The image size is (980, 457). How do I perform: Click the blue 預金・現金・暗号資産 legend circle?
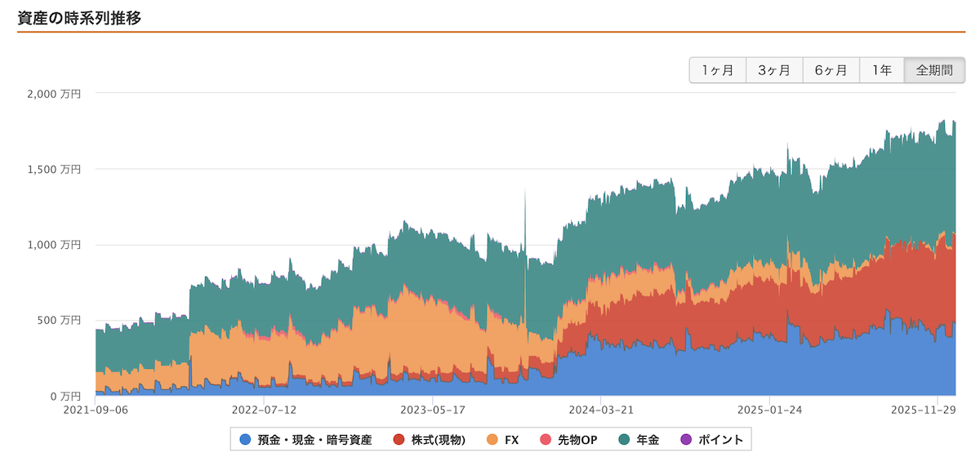pos(245,440)
